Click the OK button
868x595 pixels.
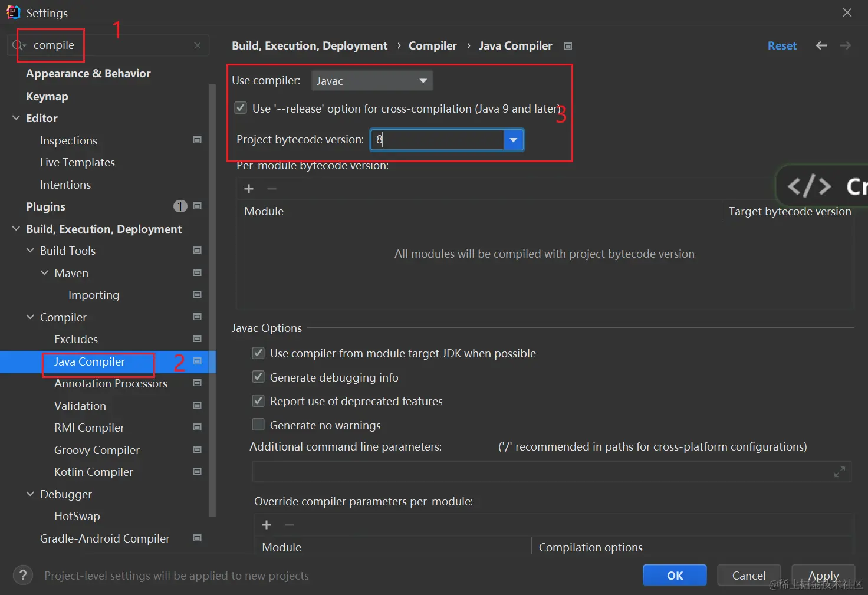click(x=675, y=576)
